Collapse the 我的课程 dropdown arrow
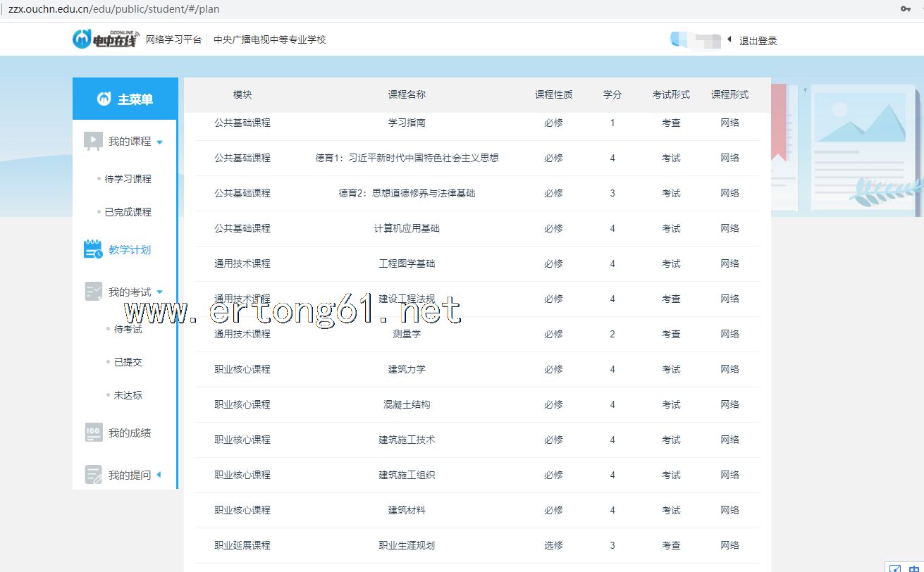Screen dimensions: 924x572 point(159,142)
